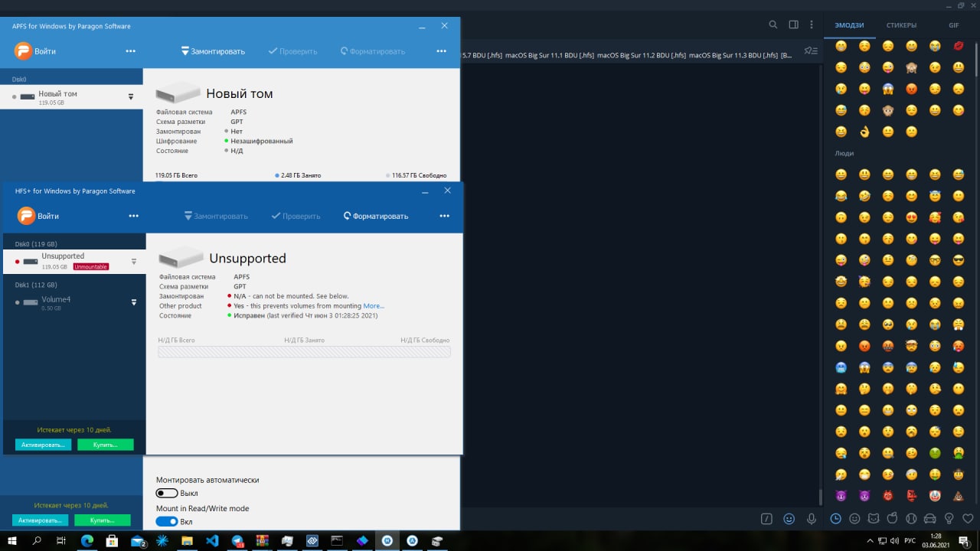The height and width of the screenshot is (551, 980).
Task: Select the smileys emoji category icon
Action: pyautogui.click(x=855, y=519)
